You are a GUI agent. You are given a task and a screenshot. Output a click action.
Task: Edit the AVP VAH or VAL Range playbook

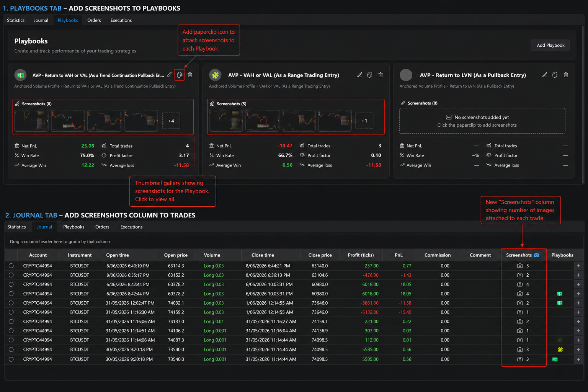click(x=359, y=75)
